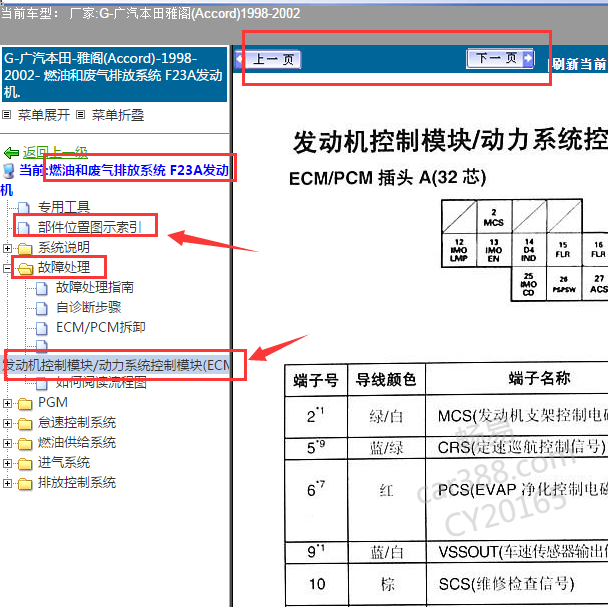The height and width of the screenshot is (607, 608).
Task: Go to next page with 下一页 button
Action: tap(500, 59)
